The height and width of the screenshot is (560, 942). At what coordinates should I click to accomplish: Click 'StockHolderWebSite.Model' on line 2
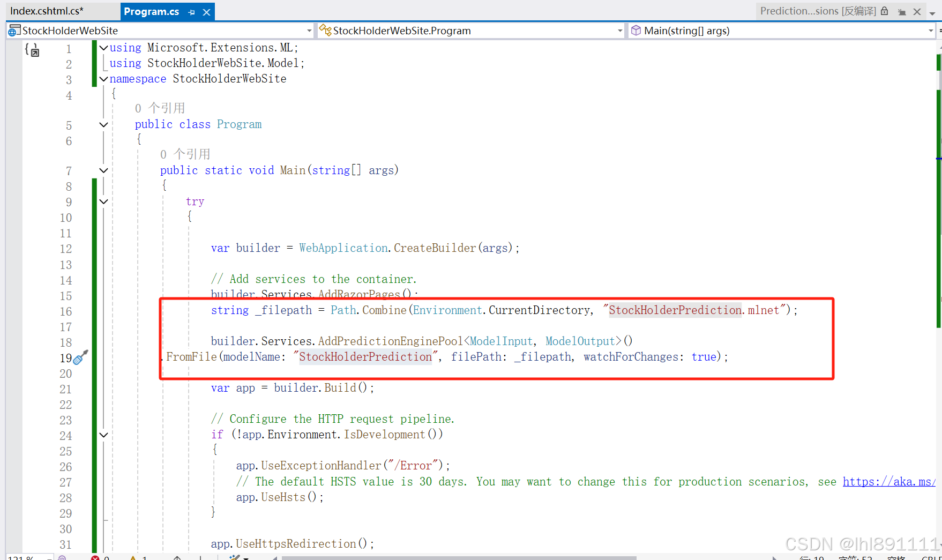(x=223, y=63)
